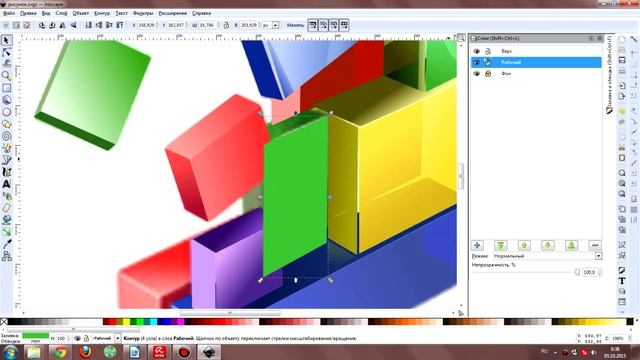The height and width of the screenshot is (360, 640).
Task: Open the Файл menu
Action: pos(9,13)
